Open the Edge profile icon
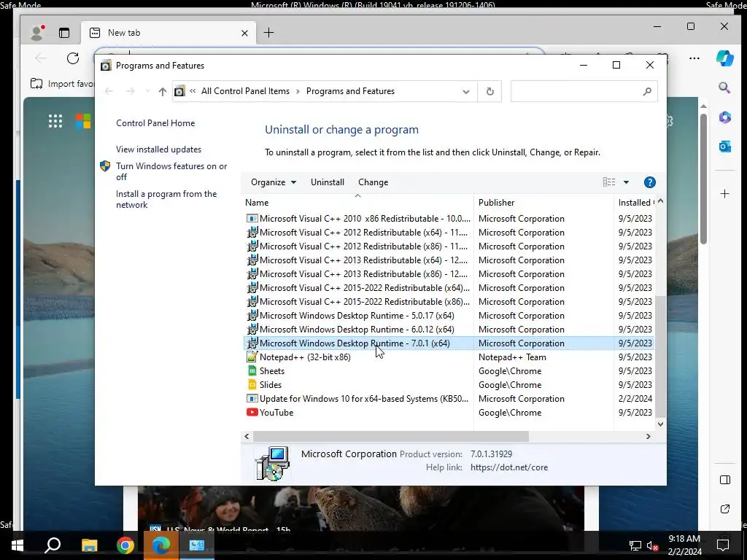 pyautogui.click(x=37, y=32)
